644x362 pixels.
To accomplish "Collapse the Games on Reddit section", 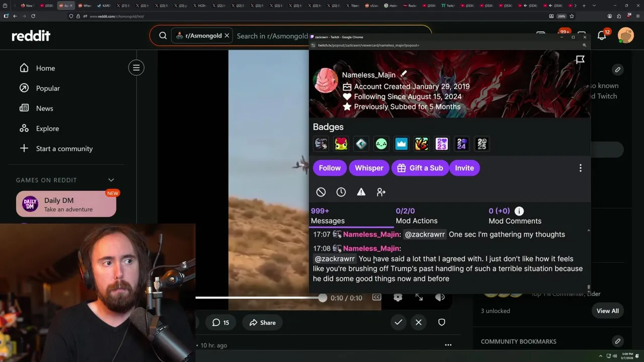I will click(111, 180).
